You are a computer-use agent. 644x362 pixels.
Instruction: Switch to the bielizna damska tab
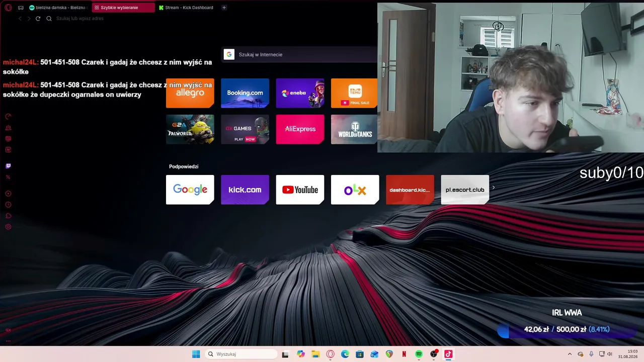[x=59, y=8]
